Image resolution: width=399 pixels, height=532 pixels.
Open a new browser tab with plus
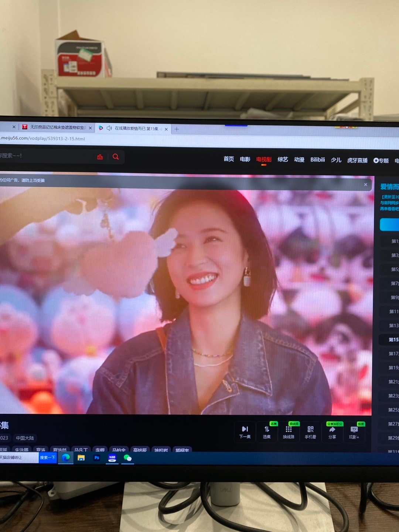pos(177,129)
